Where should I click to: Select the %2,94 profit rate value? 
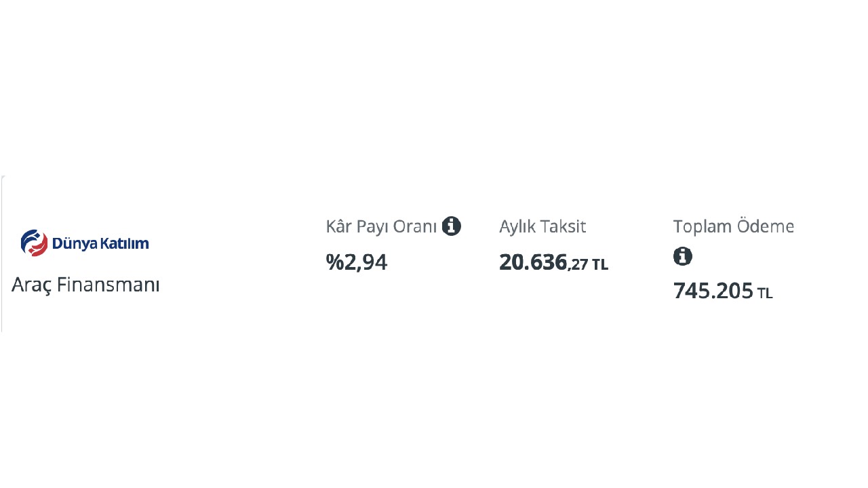[357, 262]
